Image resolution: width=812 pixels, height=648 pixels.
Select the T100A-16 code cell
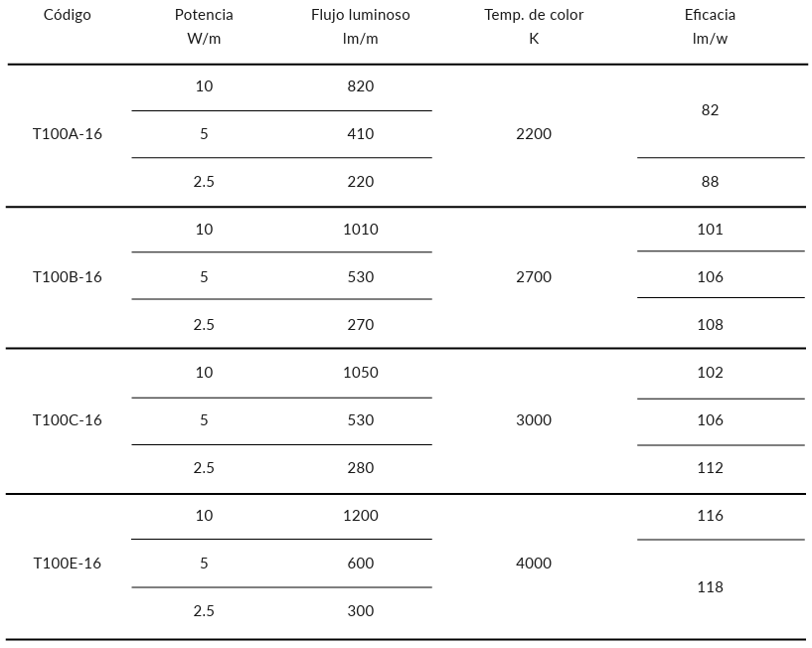click(x=68, y=134)
